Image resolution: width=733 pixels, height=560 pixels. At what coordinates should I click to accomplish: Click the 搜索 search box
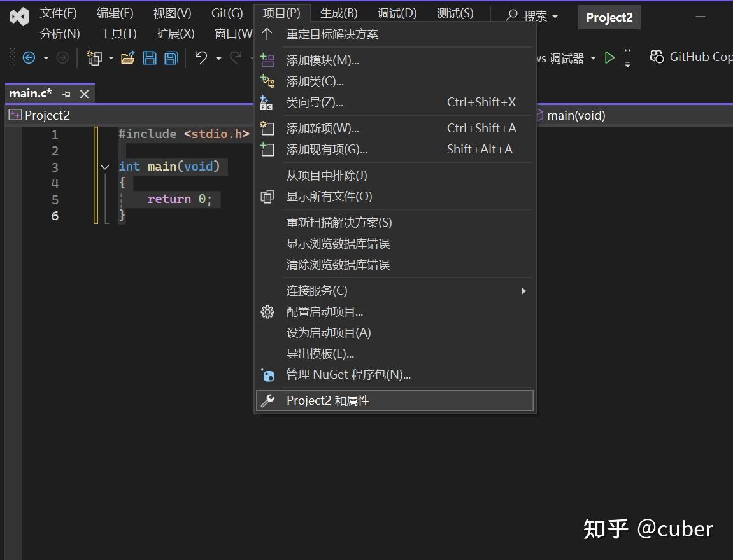[532, 17]
